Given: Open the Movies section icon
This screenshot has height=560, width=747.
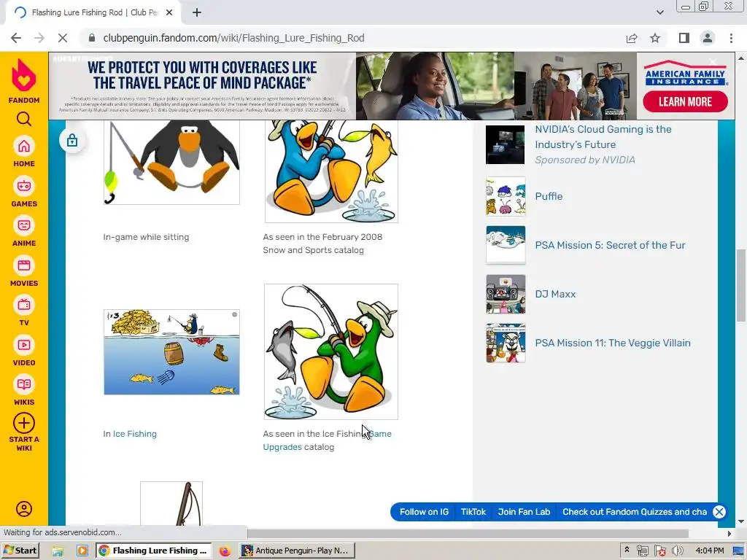Looking at the screenshot, I should point(24,265).
